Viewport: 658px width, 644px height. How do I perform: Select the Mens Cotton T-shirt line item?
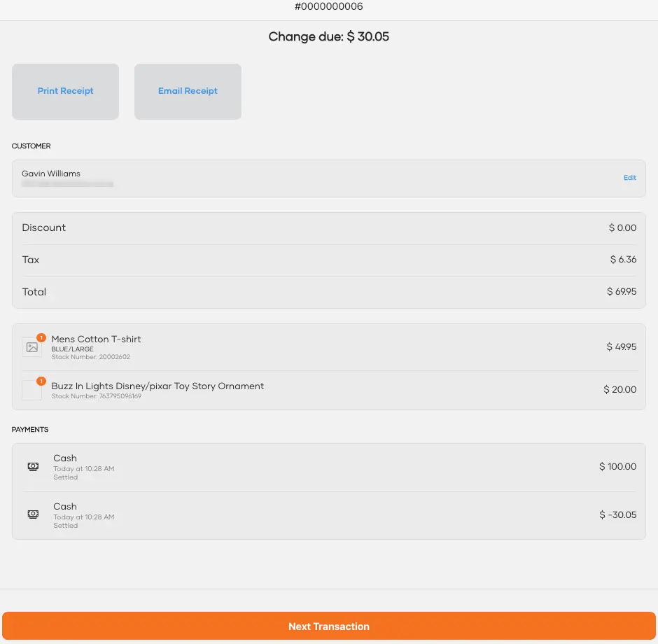pyautogui.click(x=329, y=347)
